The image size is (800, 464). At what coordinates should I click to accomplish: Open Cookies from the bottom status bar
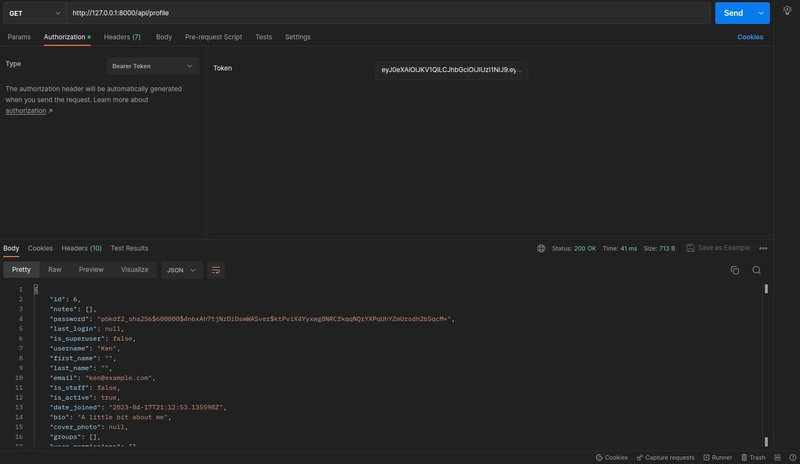pyautogui.click(x=612, y=457)
